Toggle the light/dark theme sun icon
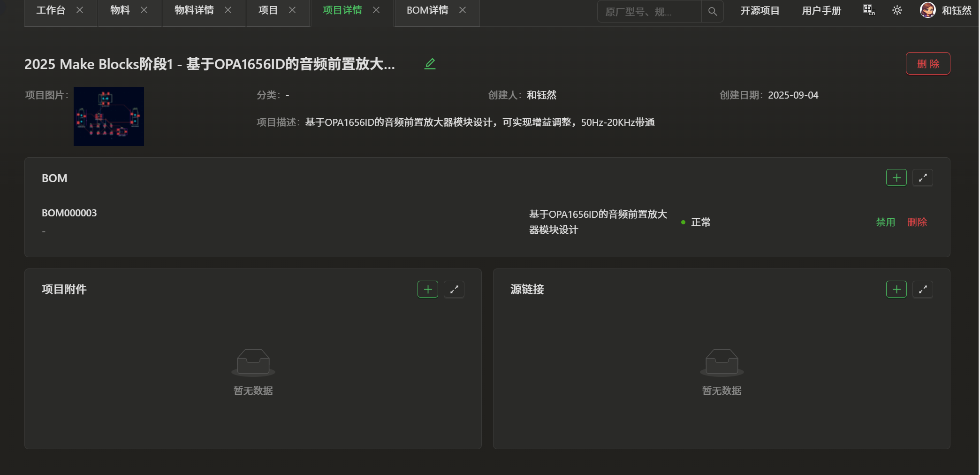The height and width of the screenshot is (475, 980). click(897, 10)
